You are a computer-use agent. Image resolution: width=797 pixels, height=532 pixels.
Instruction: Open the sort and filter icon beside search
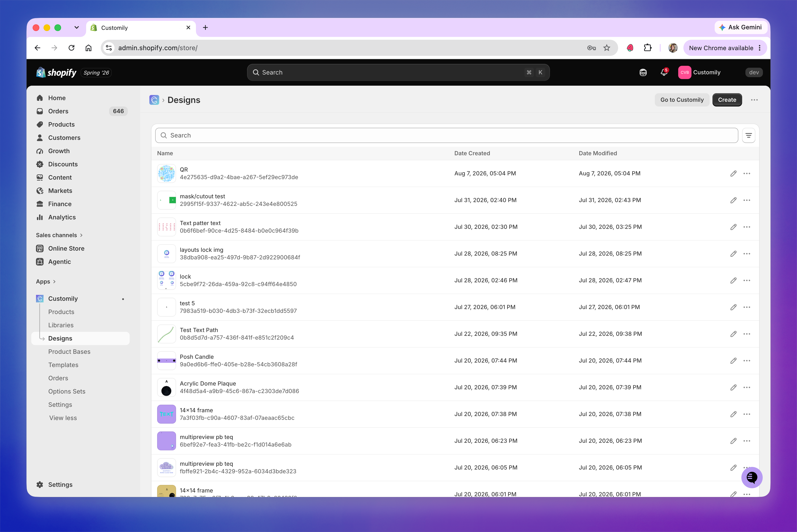pos(748,135)
